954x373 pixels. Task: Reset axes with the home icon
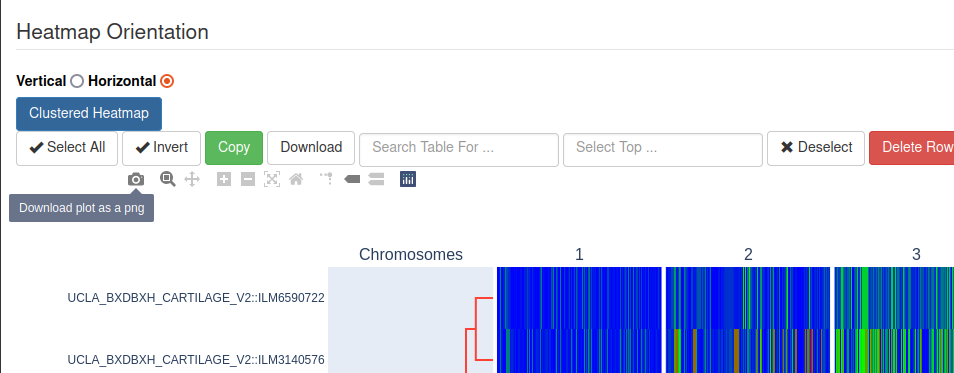[x=296, y=179]
